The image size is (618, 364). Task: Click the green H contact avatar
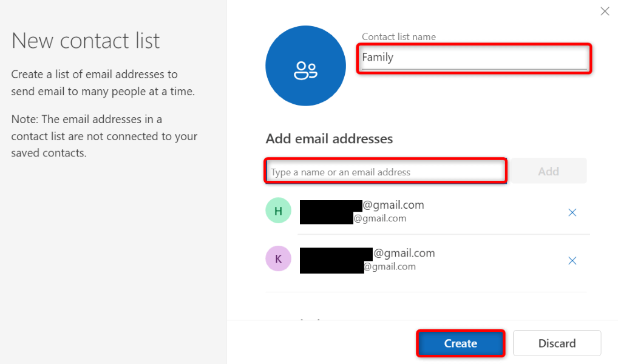click(278, 211)
